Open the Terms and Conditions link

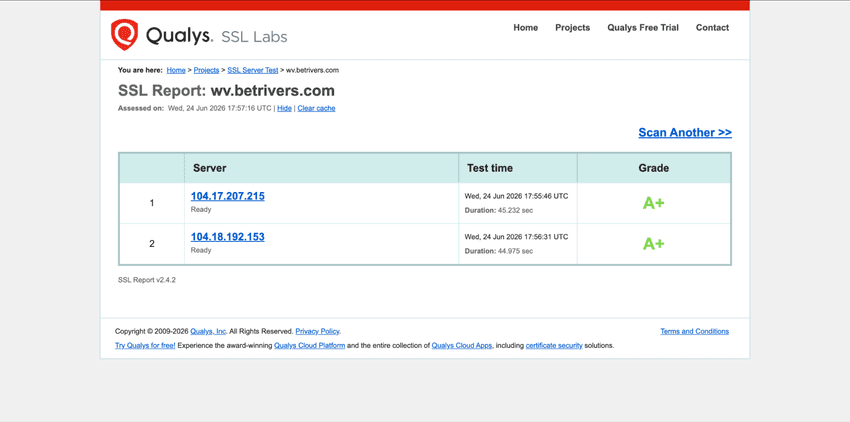[694, 331]
